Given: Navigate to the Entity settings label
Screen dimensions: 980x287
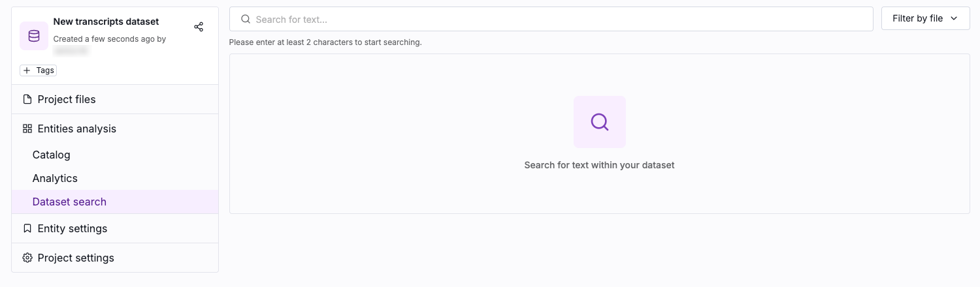Looking at the screenshot, I should click(72, 228).
